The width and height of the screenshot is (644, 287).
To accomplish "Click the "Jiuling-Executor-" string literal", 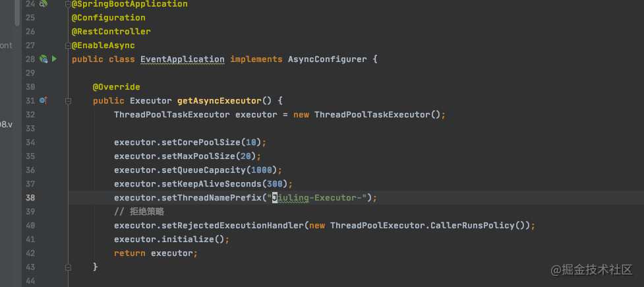I will [317, 198].
